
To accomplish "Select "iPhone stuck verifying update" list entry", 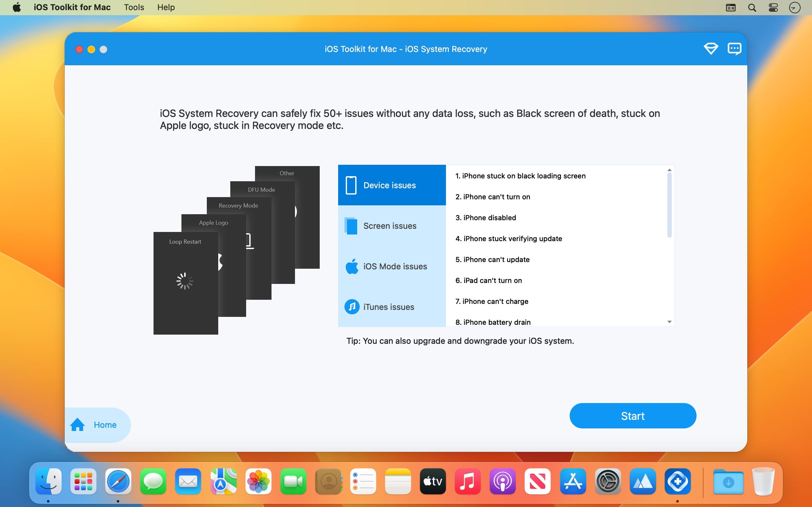I will pos(508,238).
